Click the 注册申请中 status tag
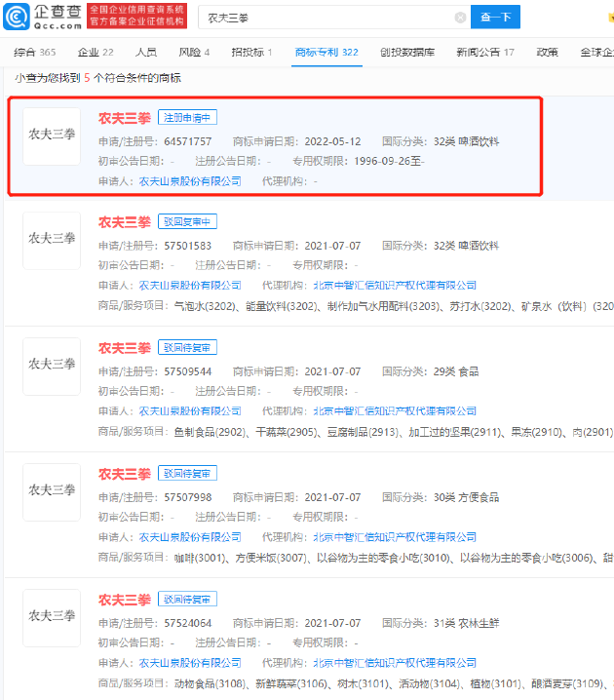The image size is (614, 700). 187,117
